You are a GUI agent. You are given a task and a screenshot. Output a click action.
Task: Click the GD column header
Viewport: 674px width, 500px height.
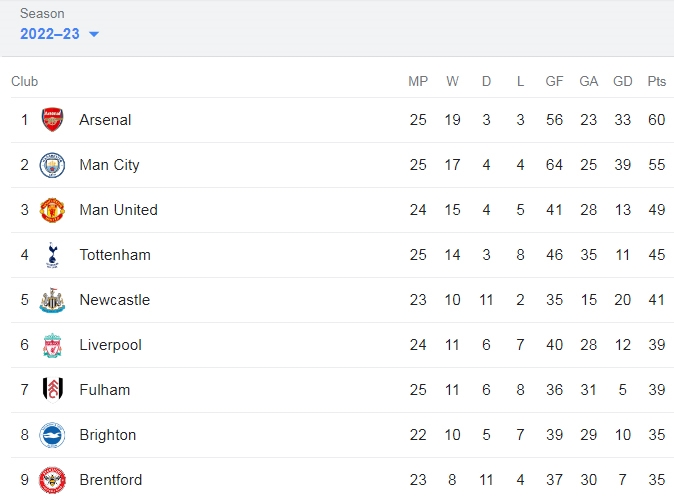coord(622,81)
